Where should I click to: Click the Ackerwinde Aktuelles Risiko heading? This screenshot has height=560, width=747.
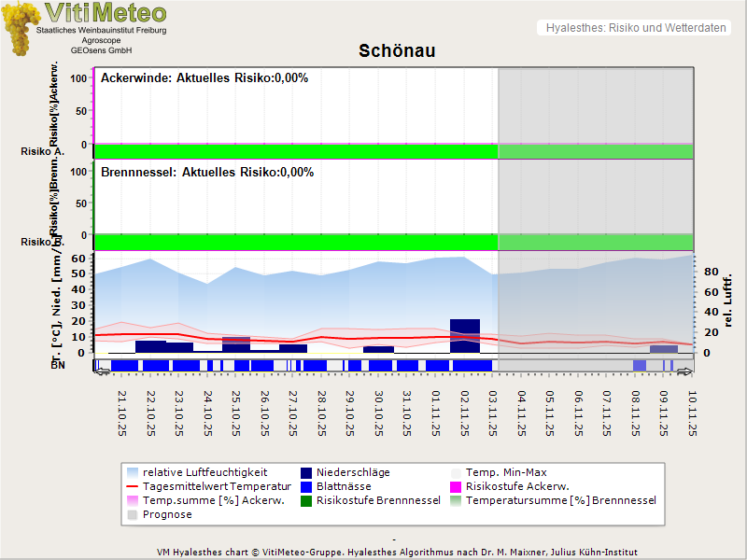coord(204,78)
